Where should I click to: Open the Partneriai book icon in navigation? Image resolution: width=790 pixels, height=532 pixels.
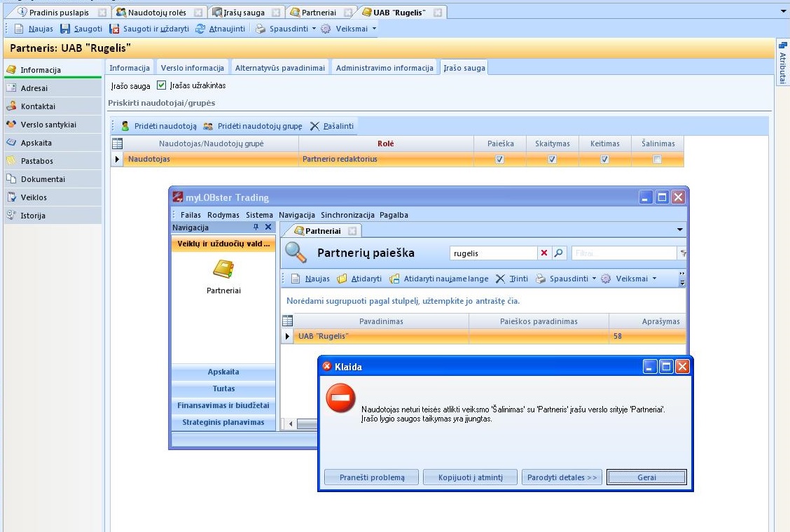pyautogui.click(x=223, y=269)
